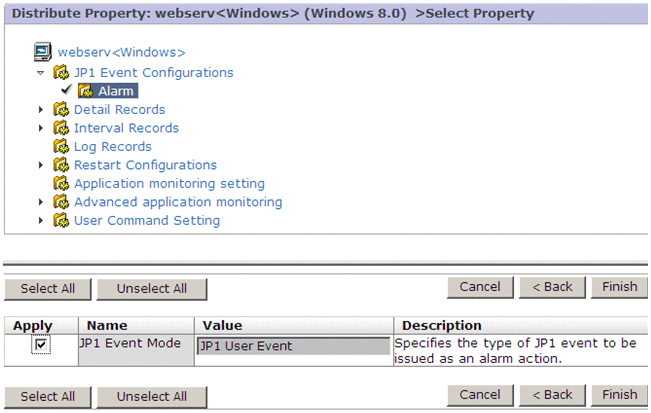
Task: Click the webserv computer icon at tree root
Action: click(42, 51)
